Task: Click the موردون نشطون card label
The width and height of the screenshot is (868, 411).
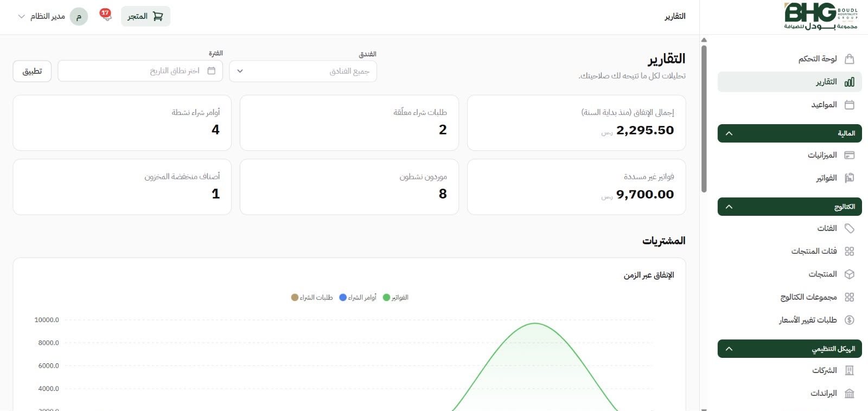Action: (423, 177)
